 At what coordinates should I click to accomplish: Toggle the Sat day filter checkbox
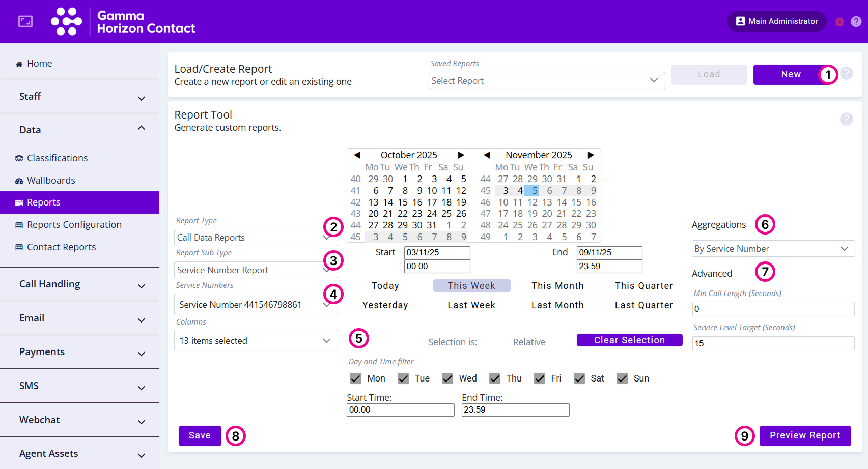pos(579,378)
